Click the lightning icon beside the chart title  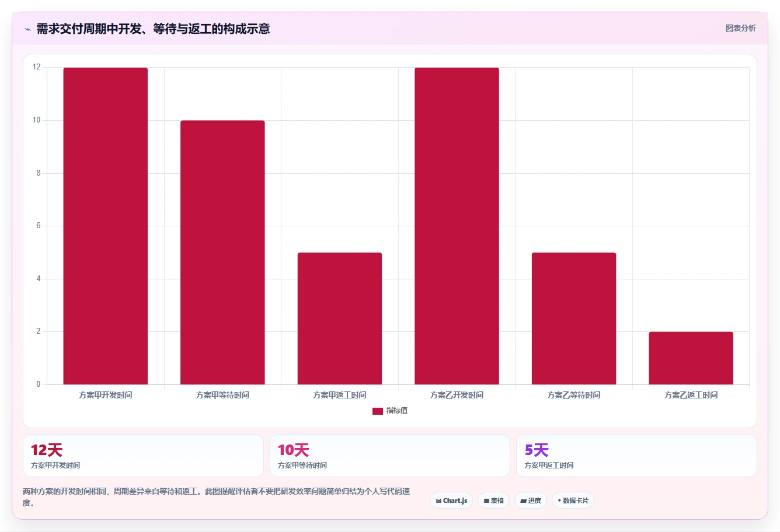click(27, 29)
